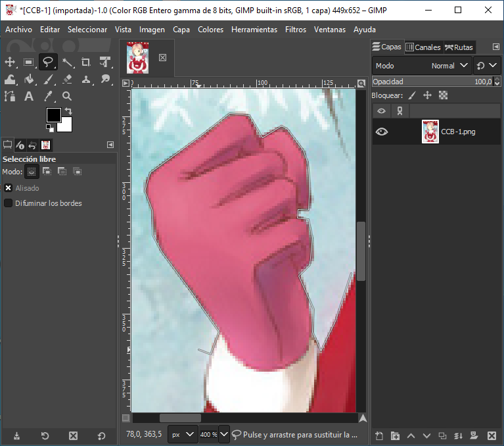Select the CCB-1.png layer thumbnail
The height and width of the screenshot is (446, 504).
point(430,132)
